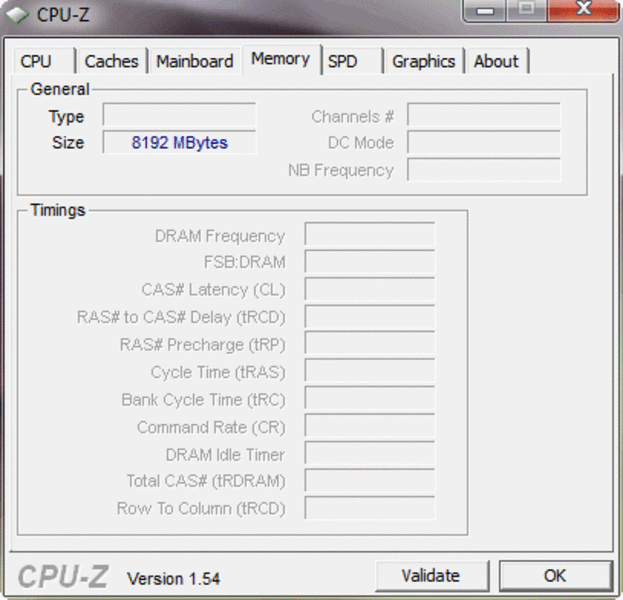Click the Command Rate (CR) value box
623x600 pixels.
click(370, 425)
